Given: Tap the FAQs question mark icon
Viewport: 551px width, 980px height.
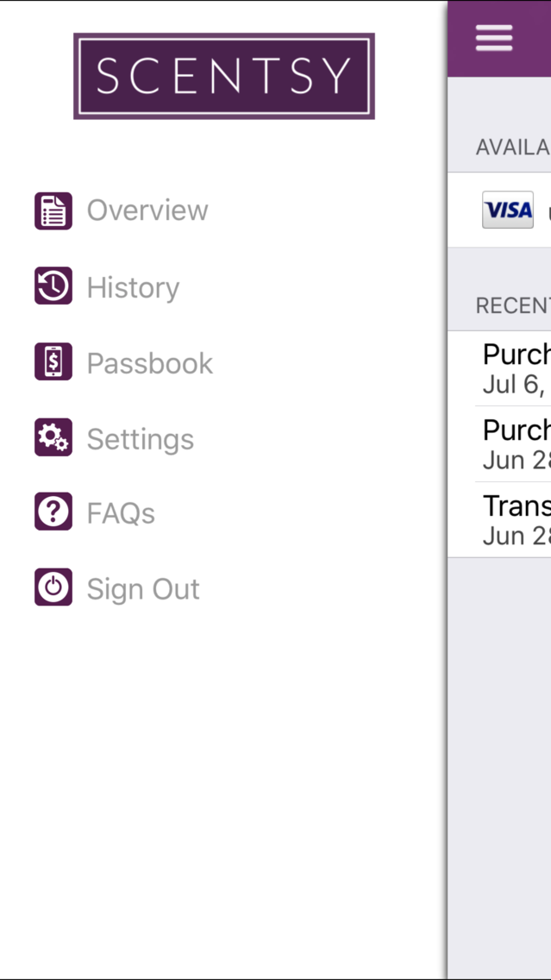Looking at the screenshot, I should point(53,512).
